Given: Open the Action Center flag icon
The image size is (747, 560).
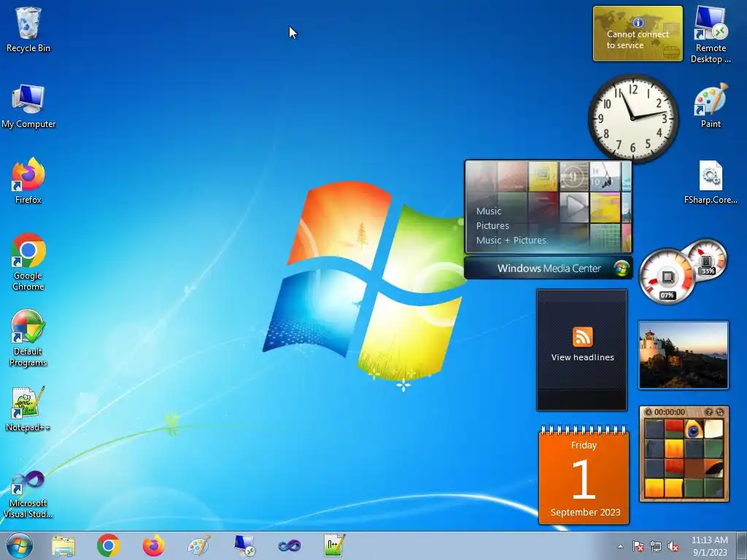Looking at the screenshot, I should [x=638, y=546].
